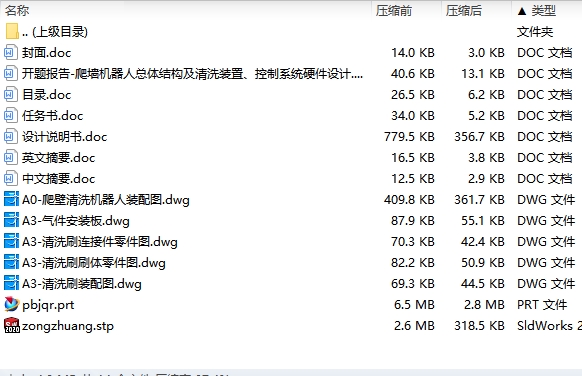The height and width of the screenshot is (376, 582).
Task: Click the SolidWorks zongzhuang.stp icon
Action: pos(12,326)
